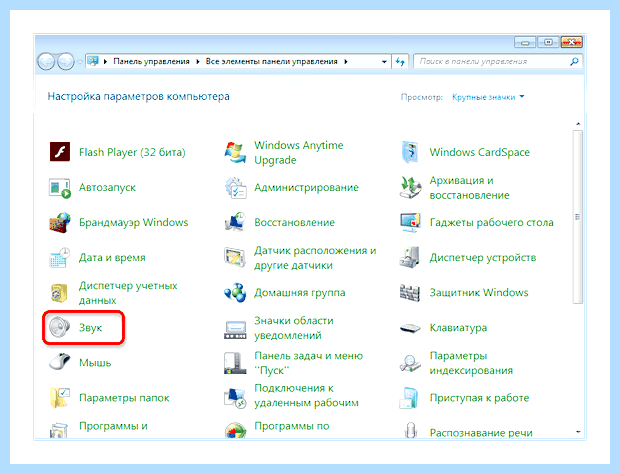Click the Forward navigation button
Image resolution: width=620 pixels, height=474 pixels.
tap(66, 62)
